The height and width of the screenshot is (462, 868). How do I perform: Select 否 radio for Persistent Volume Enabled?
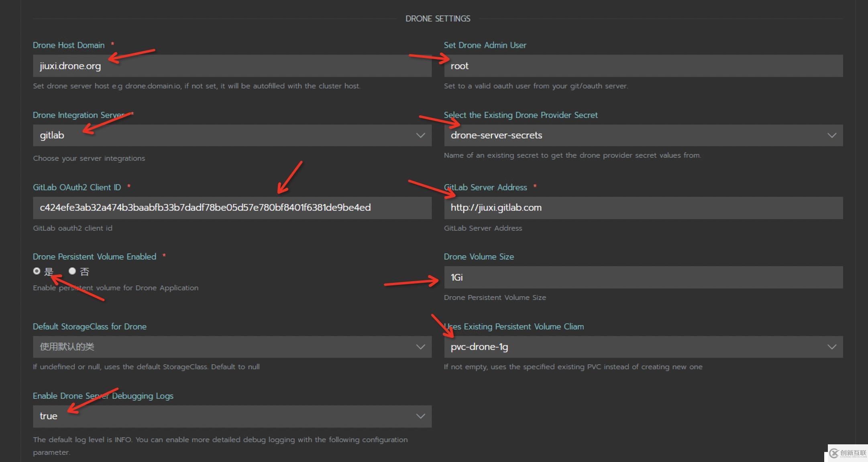(72, 271)
